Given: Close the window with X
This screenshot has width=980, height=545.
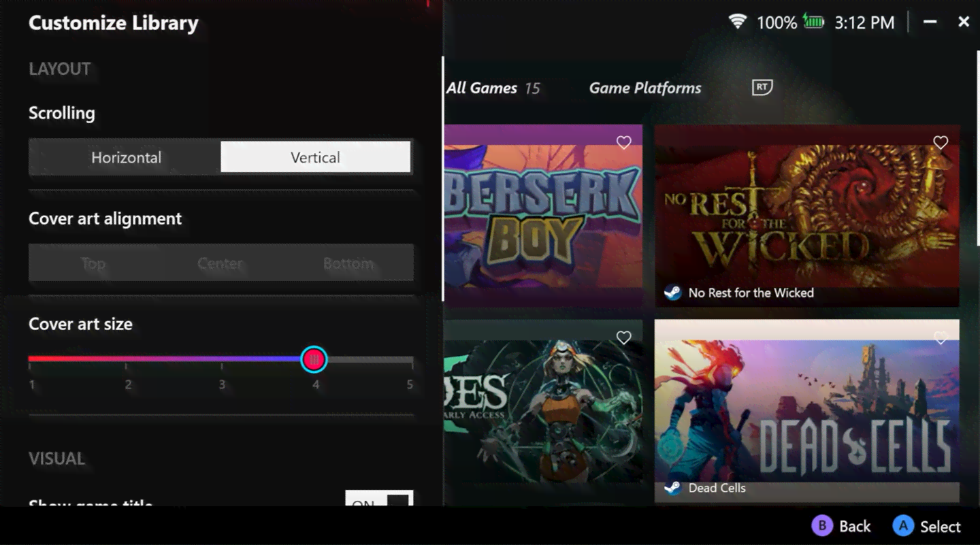Looking at the screenshot, I should point(964,22).
